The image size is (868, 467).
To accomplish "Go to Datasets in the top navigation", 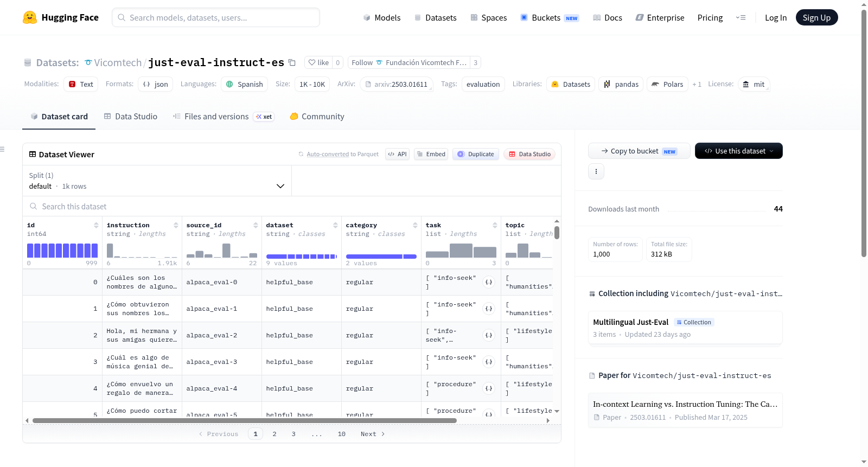I will point(436,17).
